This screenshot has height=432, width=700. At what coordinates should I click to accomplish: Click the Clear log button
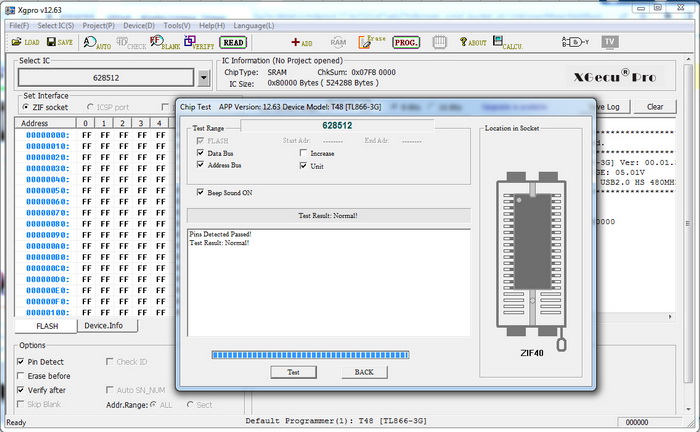click(655, 107)
